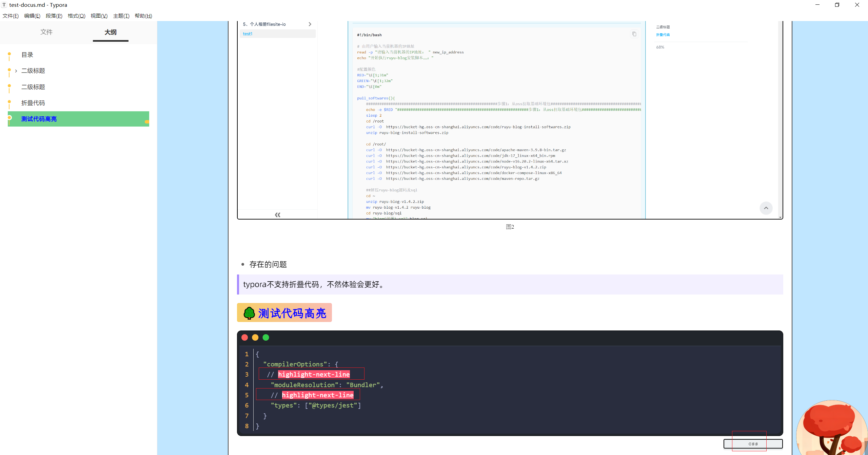Click the tree emoji icon in heading
868x455 pixels.
pyautogui.click(x=249, y=313)
